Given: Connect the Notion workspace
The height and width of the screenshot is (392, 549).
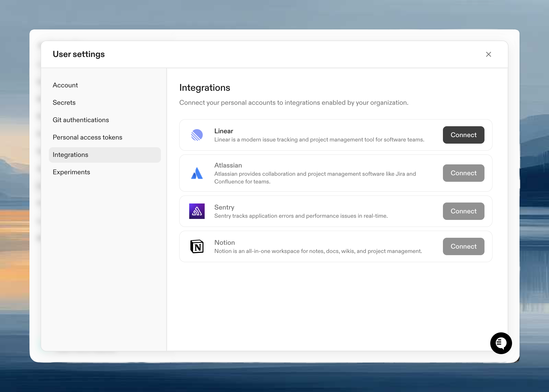Looking at the screenshot, I should coord(463,246).
